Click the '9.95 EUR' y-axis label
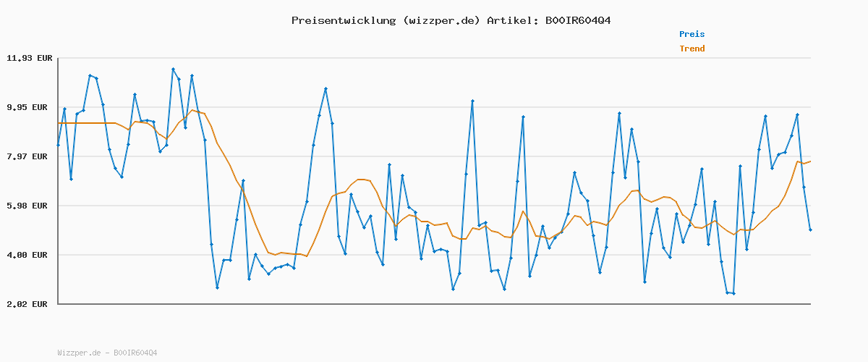The width and height of the screenshot is (868, 362). 29,107
